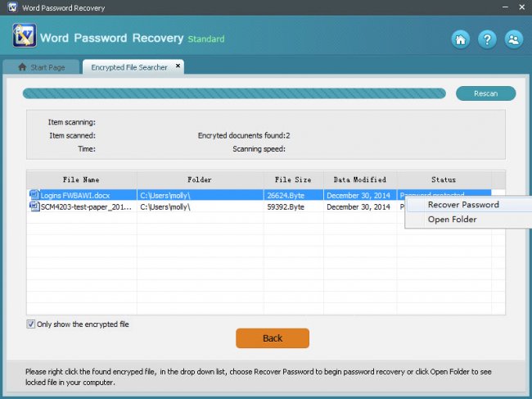Click the house icon on Start Page tab

22,67
